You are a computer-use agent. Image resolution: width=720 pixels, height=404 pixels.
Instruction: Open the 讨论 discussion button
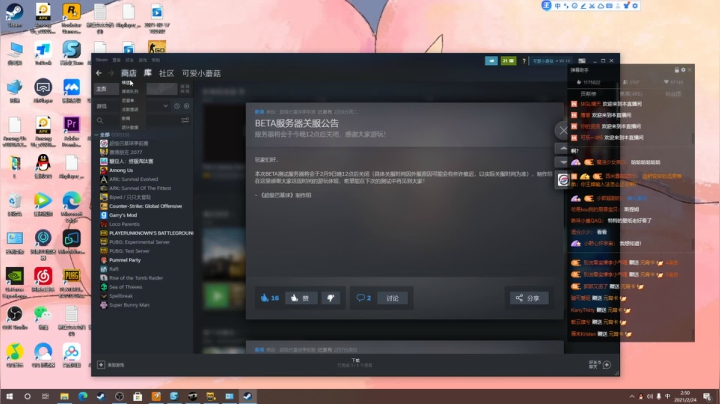tap(393, 298)
